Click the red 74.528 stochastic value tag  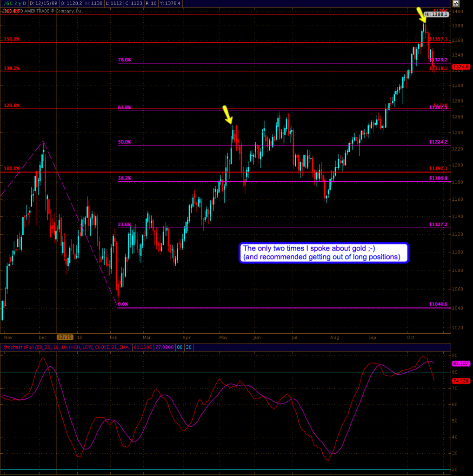point(460,380)
